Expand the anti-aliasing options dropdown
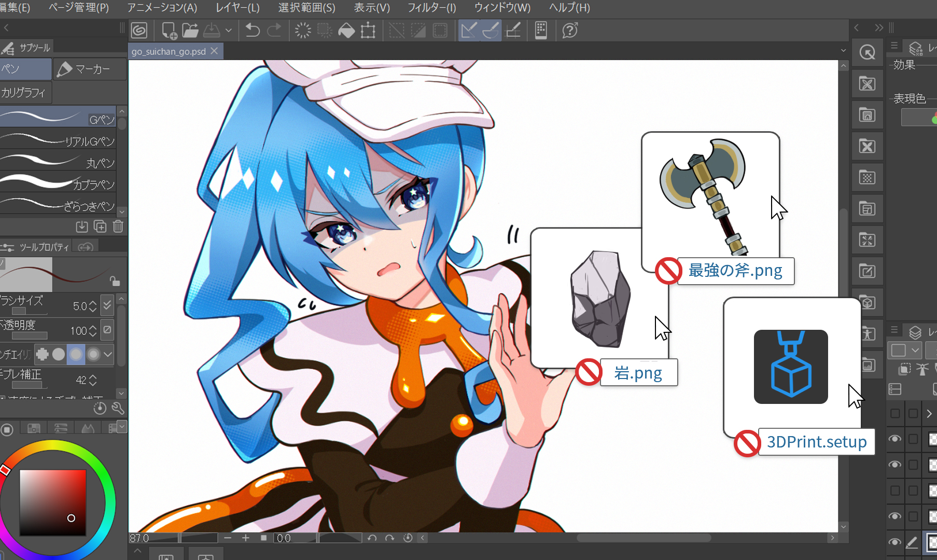The width and height of the screenshot is (937, 560). pos(108,354)
